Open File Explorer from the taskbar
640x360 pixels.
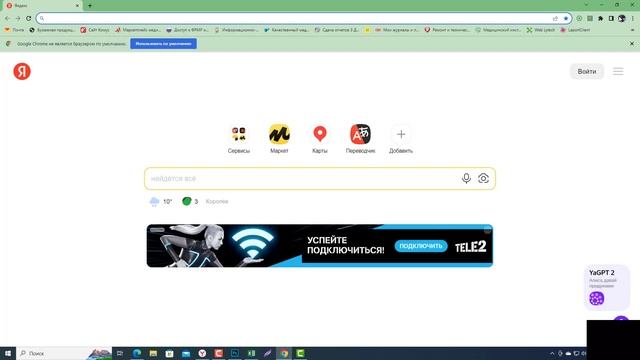153,353
